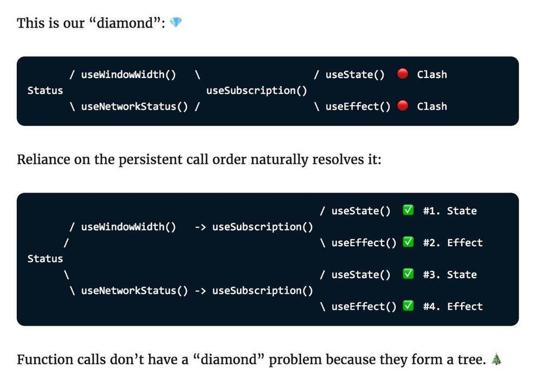Click green checkmark next to #3. State

[408, 274]
